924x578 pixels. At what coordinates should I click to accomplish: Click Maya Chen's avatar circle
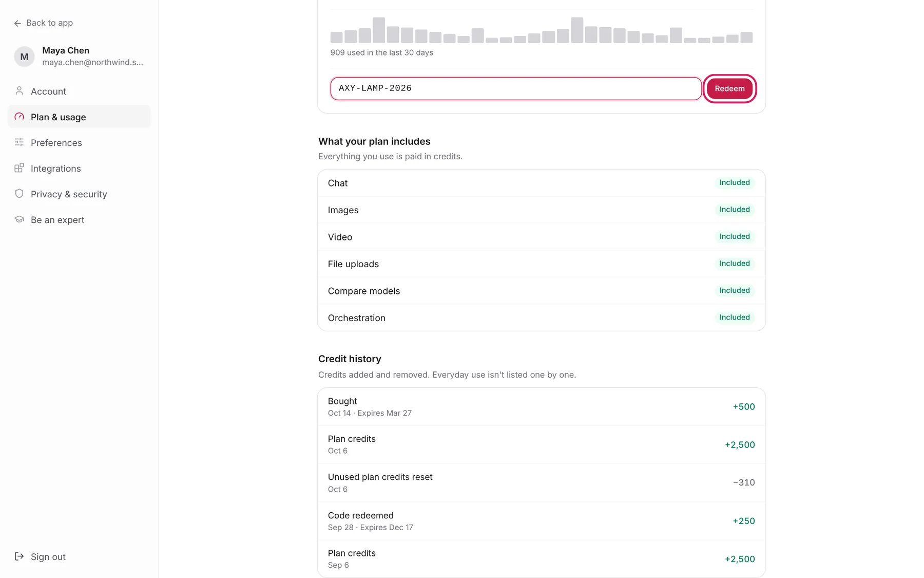(24, 57)
